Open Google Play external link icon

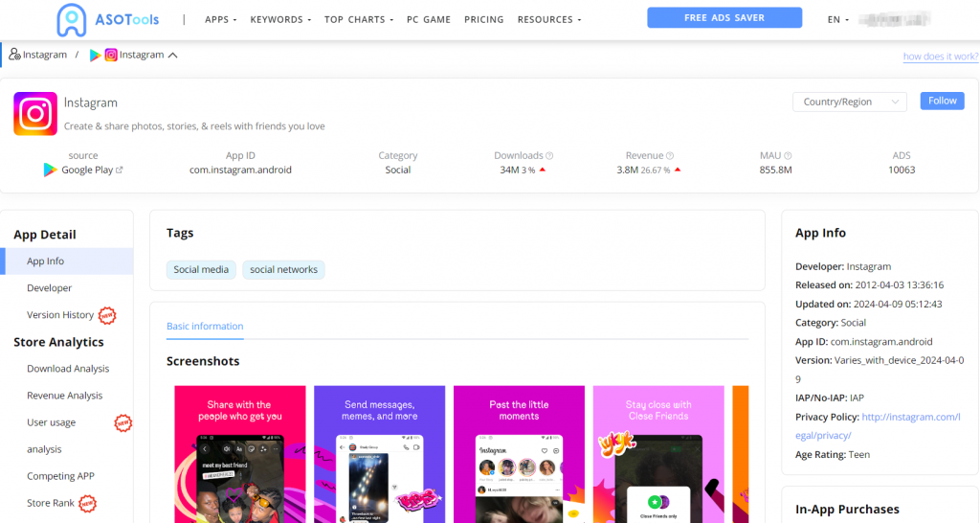[120, 171]
